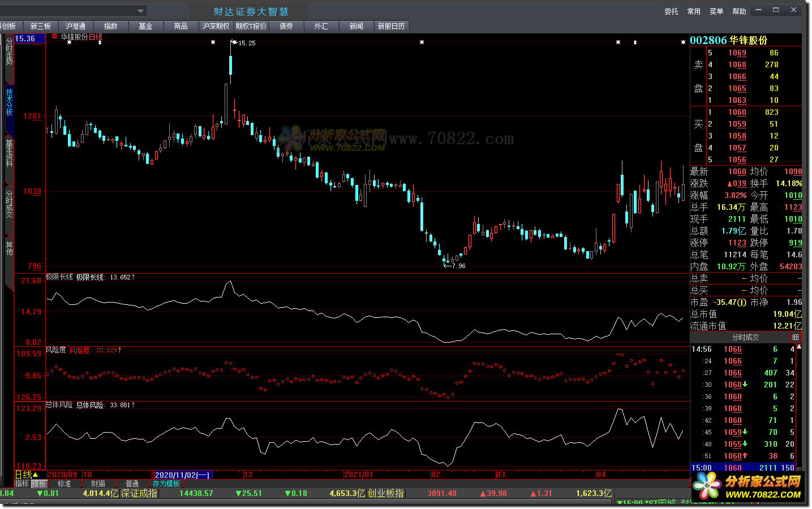The image size is (812, 509).
Task: Switch to the 新三板 market tab
Action: click(x=40, y=26)
